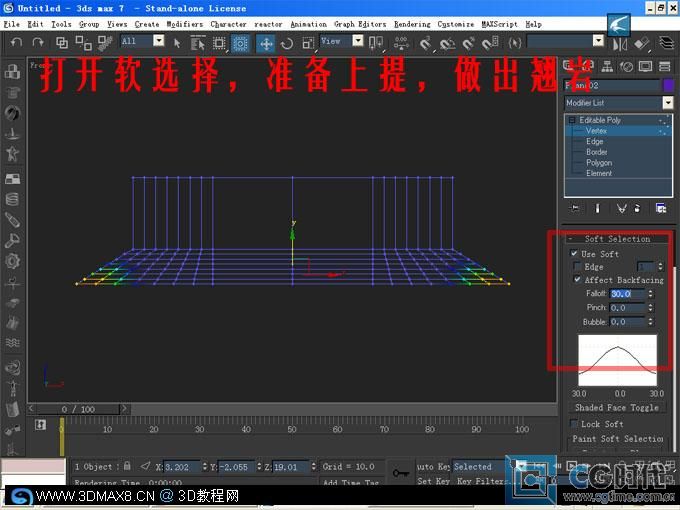The height and width of the screenshot is (510, 680).
Task: Open the Selection Filter 'All' dropdown
Action: pos(159,41)
